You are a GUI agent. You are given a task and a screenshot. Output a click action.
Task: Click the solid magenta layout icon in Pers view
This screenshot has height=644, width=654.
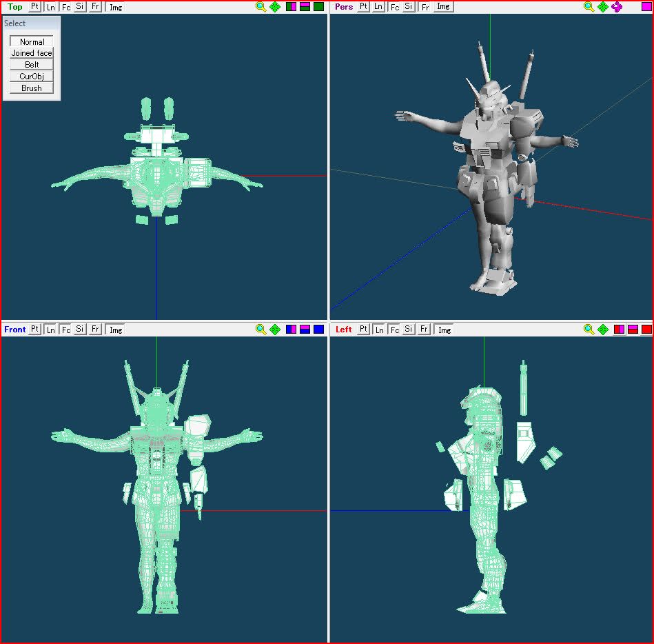[x=646, y=7]
